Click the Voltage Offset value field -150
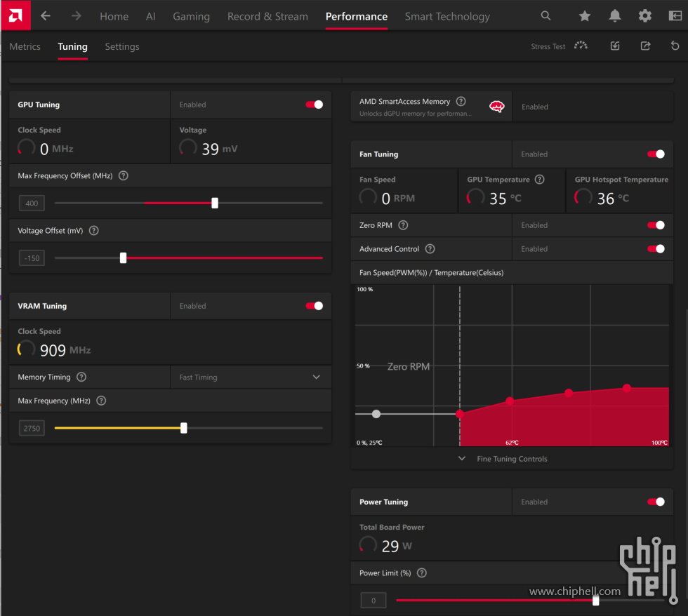Screen dimensions: 688x616 pos(32,257)
